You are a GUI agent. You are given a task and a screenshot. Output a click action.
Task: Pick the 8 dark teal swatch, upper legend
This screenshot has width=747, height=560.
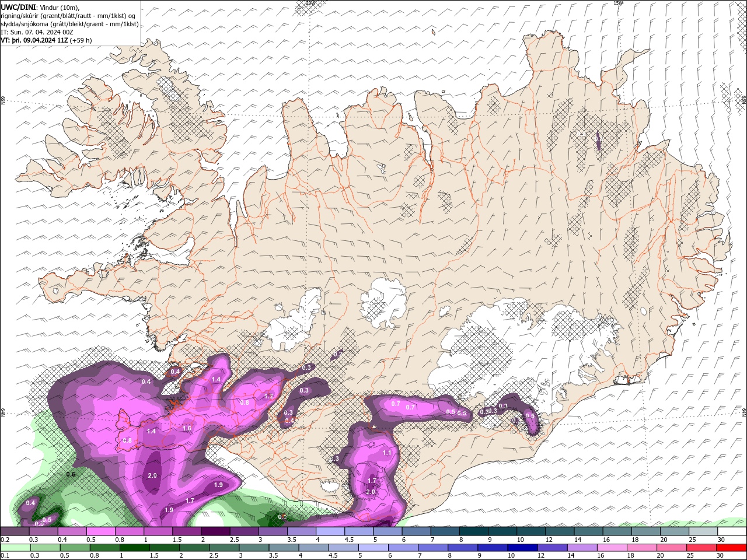474,531
